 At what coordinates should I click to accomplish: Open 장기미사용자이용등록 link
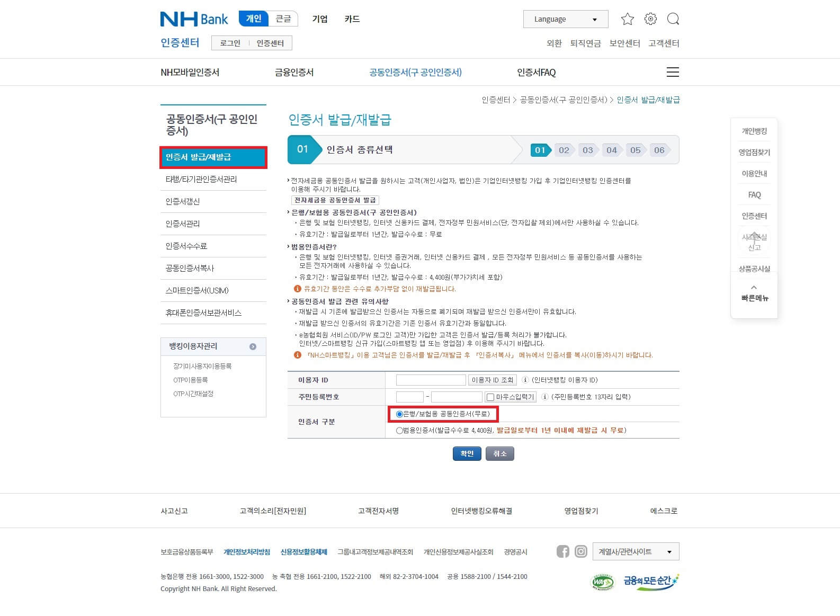[202, 367]
